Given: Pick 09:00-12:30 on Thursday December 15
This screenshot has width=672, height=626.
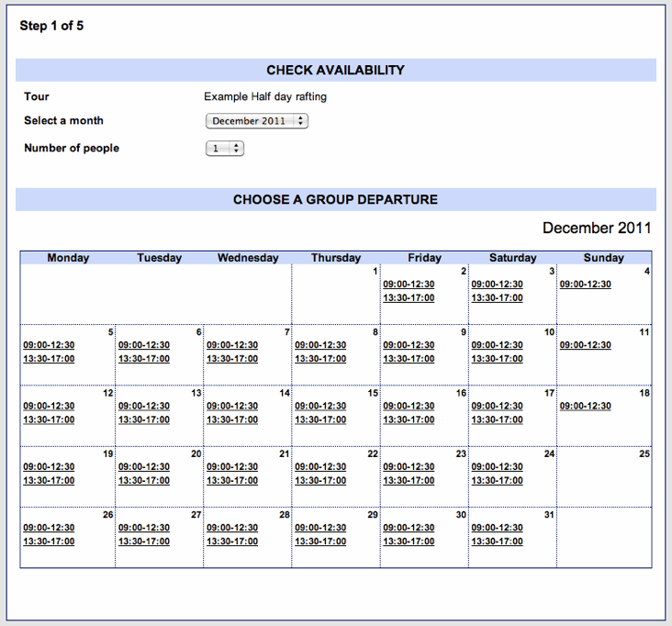Looking at the screenshot, I should 320,407.
